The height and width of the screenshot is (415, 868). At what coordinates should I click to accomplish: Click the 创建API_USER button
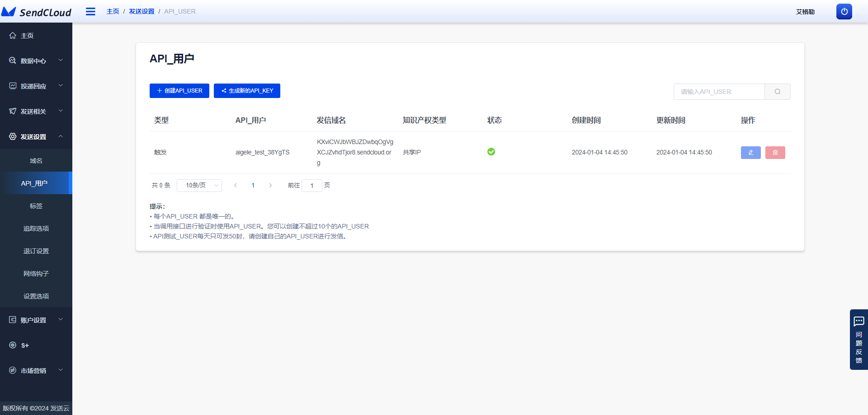(179, 90)
